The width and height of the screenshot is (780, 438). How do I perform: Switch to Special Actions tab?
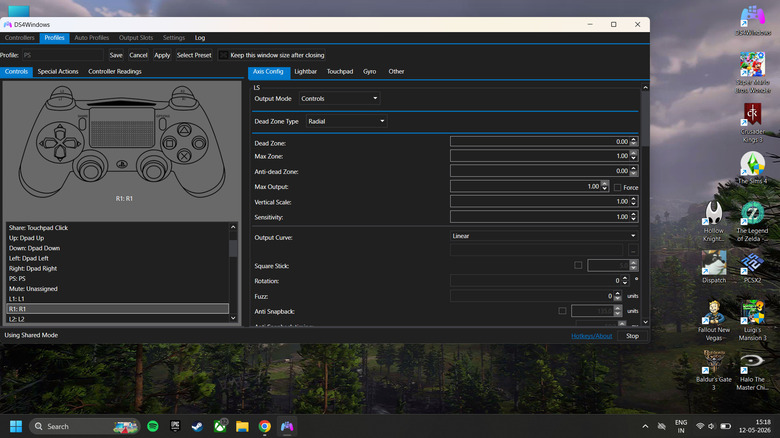click(58, 72)
